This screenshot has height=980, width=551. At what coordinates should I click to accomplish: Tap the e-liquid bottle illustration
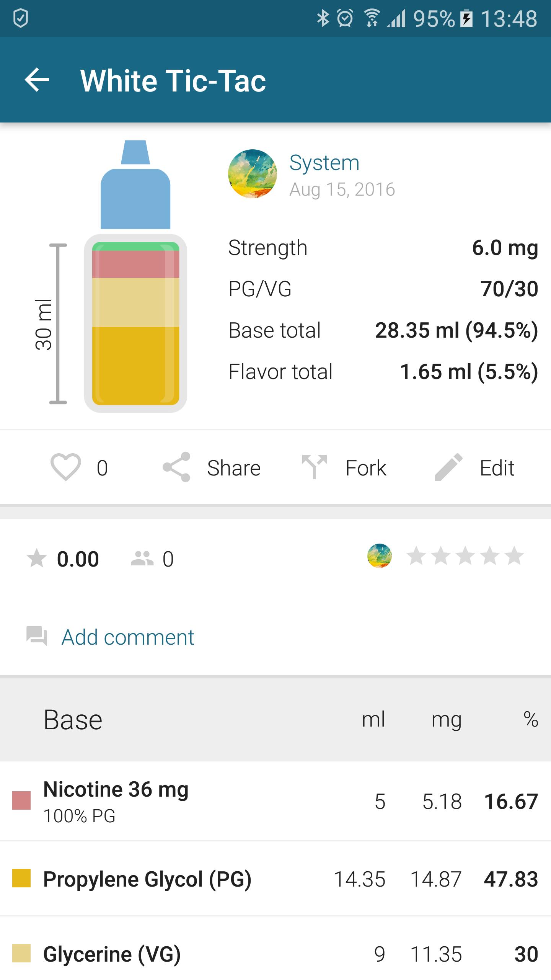click(135, 276)
